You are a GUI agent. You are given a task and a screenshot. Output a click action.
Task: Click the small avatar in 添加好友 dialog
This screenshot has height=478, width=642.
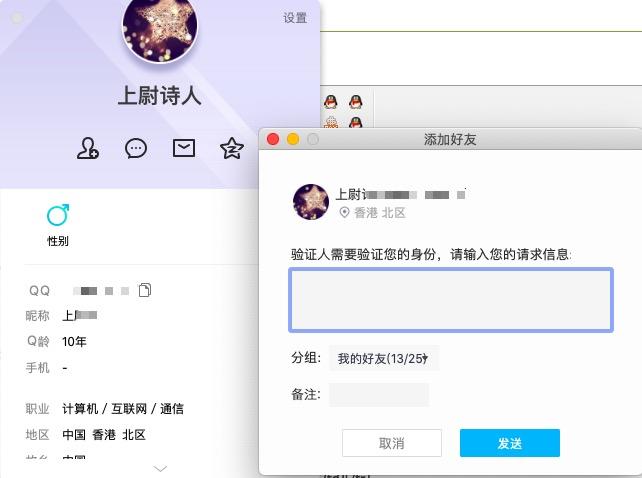[311, 202]
